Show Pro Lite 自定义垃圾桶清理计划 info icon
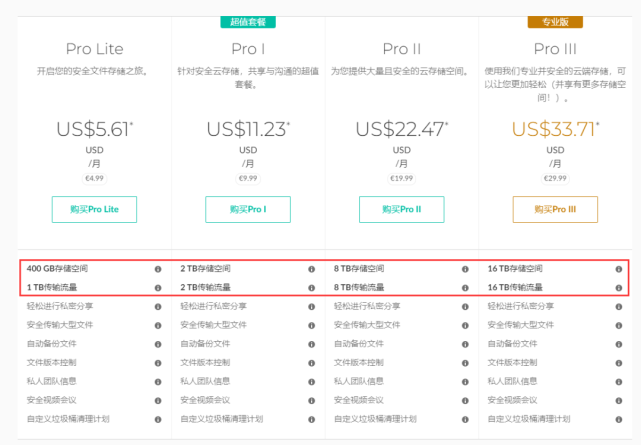The height and width of the screenshot is (445, 641). coord(157,419)
